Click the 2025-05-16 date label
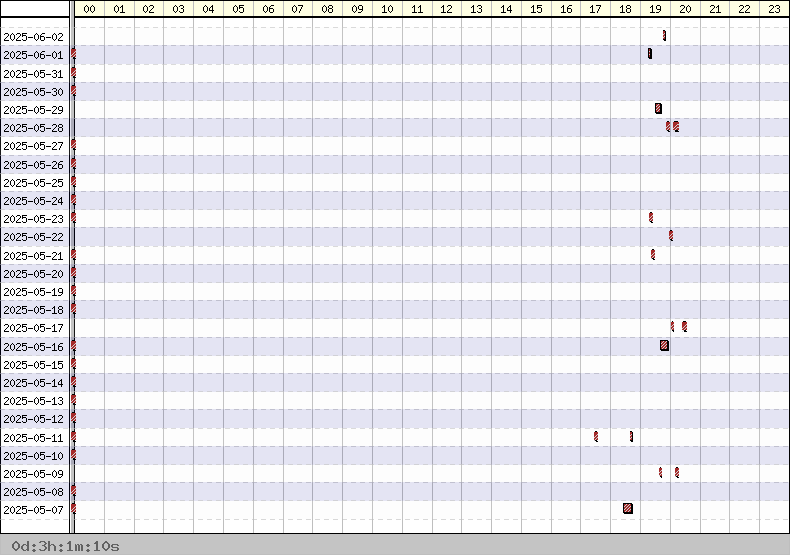Screen dimensions: 790x555 point(34,347)
